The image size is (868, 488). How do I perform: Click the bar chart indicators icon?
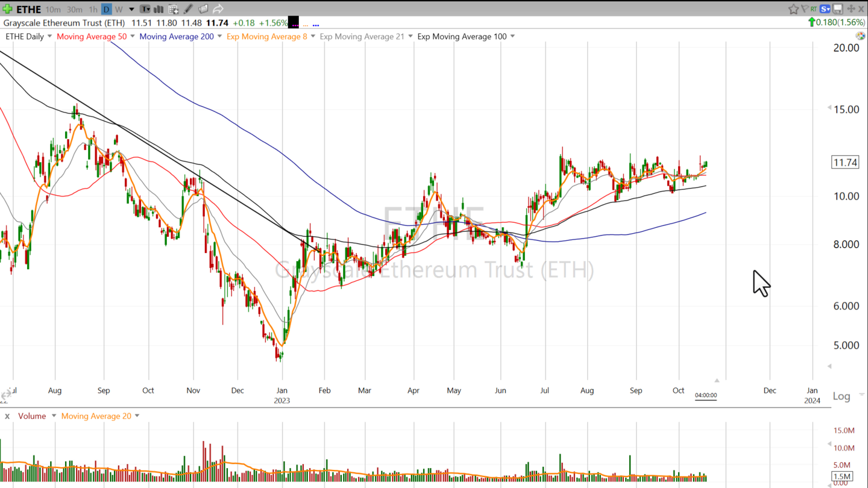tap(159, 9)
